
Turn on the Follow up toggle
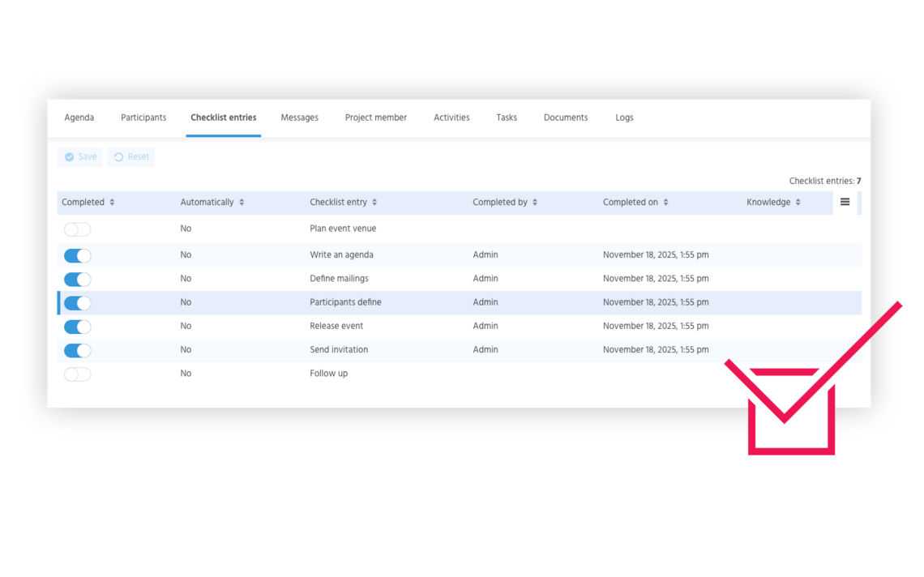coord(78,374)
